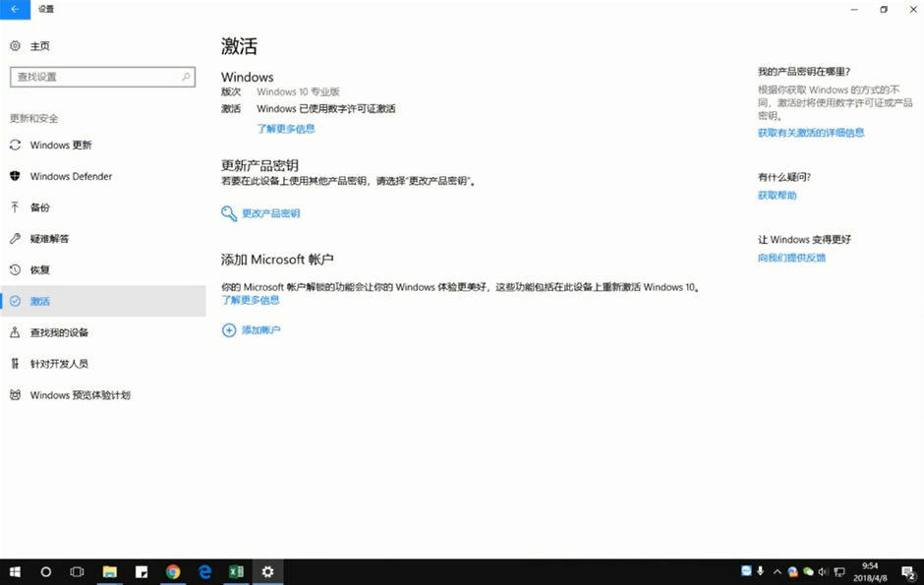Open Task View on the taskbar
Viewport: 924px width, 585px height.
tap(77, 571)
